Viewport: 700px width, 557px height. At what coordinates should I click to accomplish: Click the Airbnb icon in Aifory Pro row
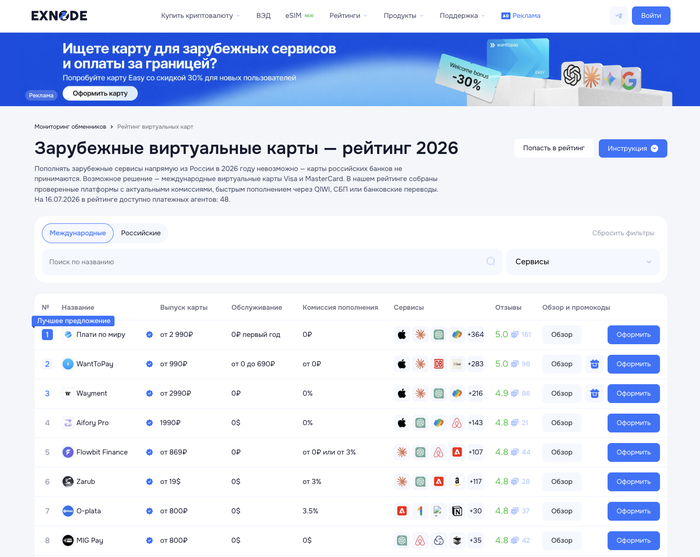point(457,423)
